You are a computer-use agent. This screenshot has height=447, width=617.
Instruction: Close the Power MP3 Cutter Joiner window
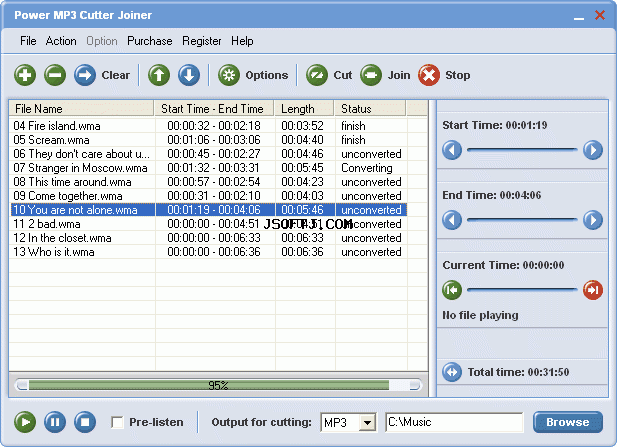pyautogui.click(x=600, y=15)
